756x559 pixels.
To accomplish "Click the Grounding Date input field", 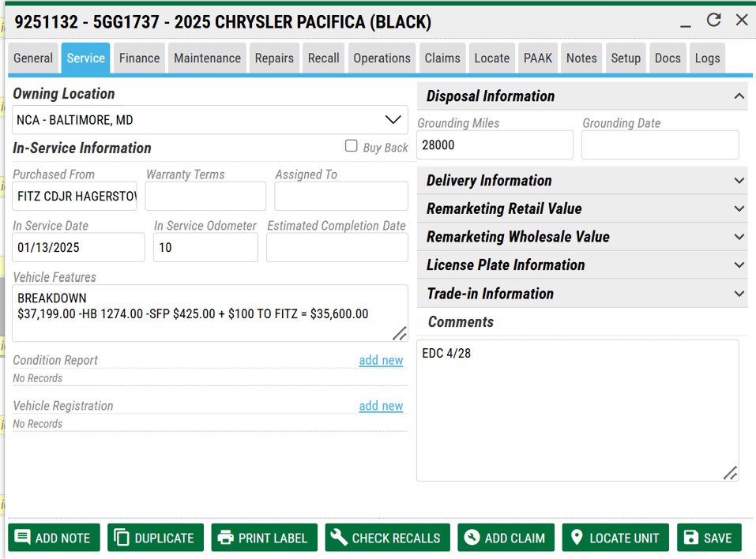I will pyautogui.click(x=660, y=145).
